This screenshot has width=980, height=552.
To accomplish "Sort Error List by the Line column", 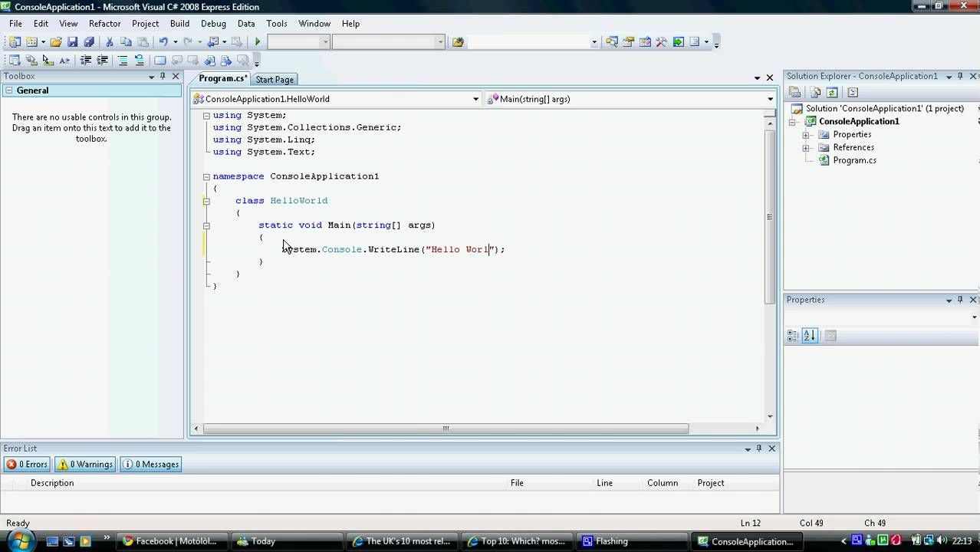I will pos(604,483).
